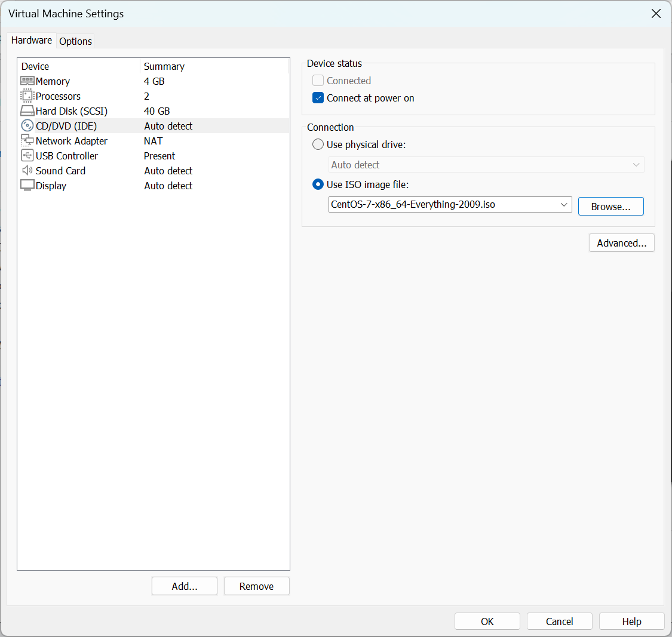Select the CD/DVD (IDE) disc icon
672x637 pixels.
pyautogui.click(x=27, y=126)
